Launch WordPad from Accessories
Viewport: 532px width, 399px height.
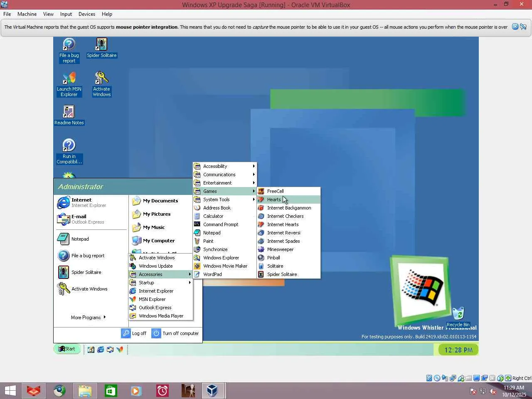(x=225, y=274)
